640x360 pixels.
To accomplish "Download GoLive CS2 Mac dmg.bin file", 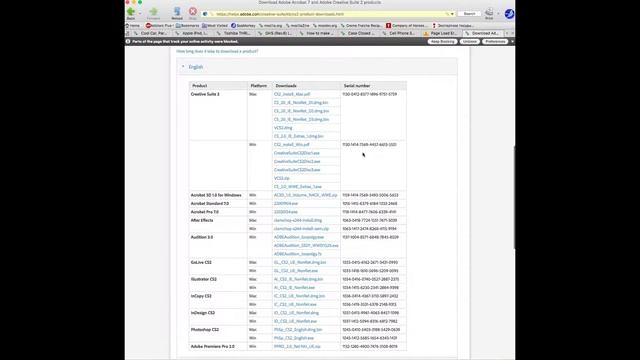I will (300, 262).
